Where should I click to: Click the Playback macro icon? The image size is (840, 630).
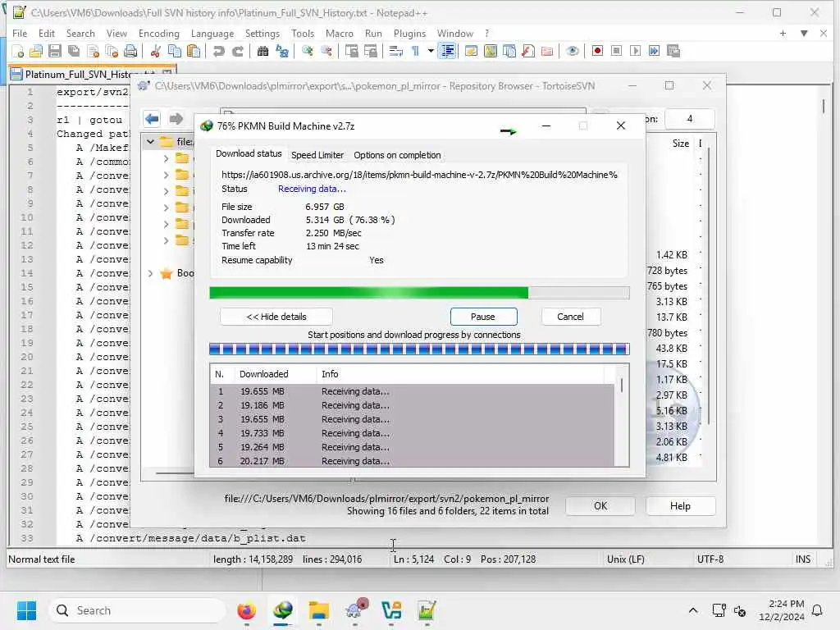636,51
